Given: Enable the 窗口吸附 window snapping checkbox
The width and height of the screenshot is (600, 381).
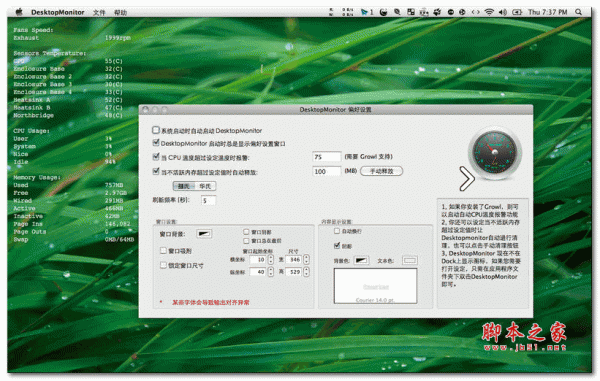Looking at the screenshot, I should 163,251.
